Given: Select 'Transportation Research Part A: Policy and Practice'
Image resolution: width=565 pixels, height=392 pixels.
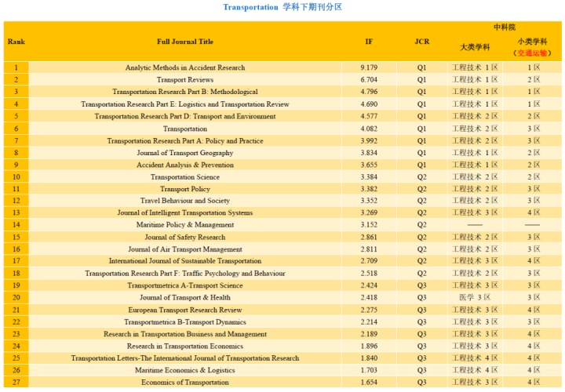Looking at the screenshot, I should (185, 141).
